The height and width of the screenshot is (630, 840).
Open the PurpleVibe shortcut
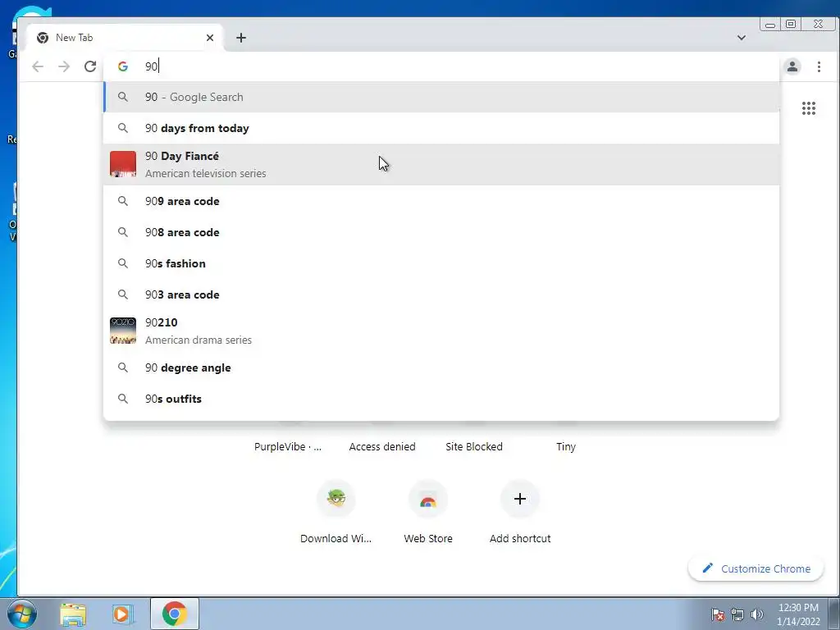click(288, 446)
